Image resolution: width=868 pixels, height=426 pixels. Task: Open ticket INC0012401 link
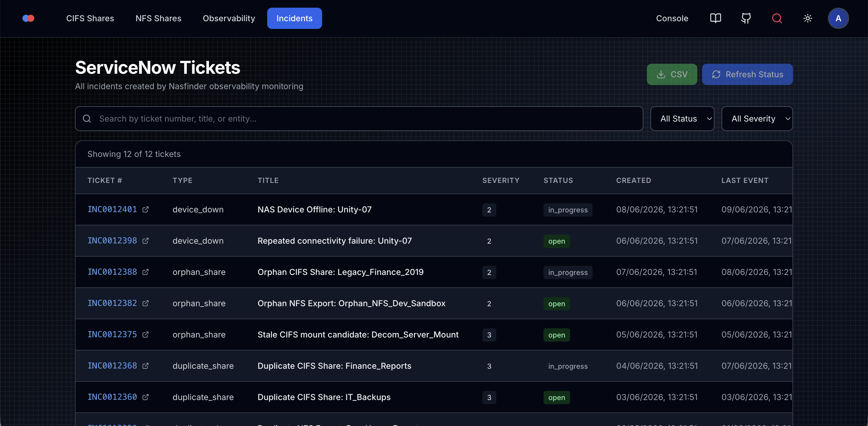pyautogui.click(x=112, y=209)
